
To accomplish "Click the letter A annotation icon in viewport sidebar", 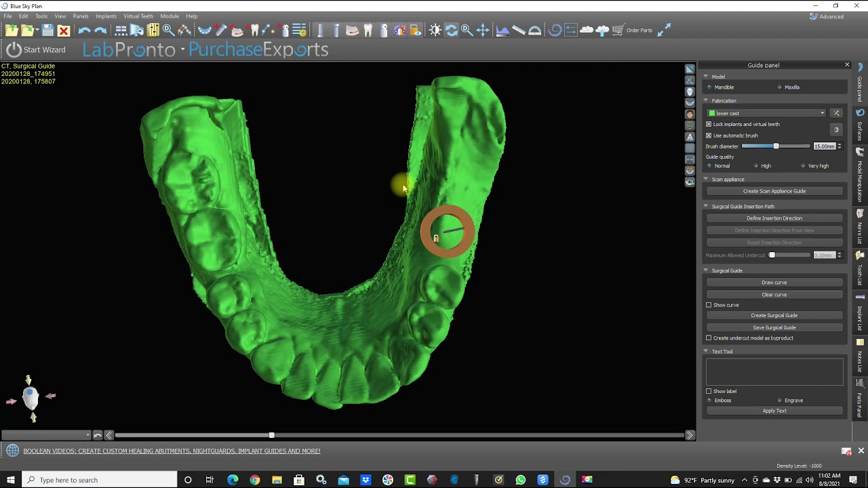I will click(x=690, y=137).
